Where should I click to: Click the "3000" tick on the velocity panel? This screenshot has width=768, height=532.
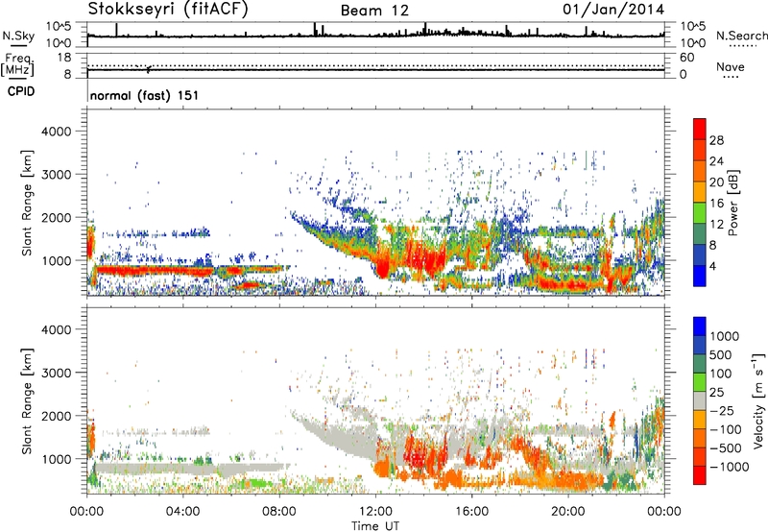57,373
